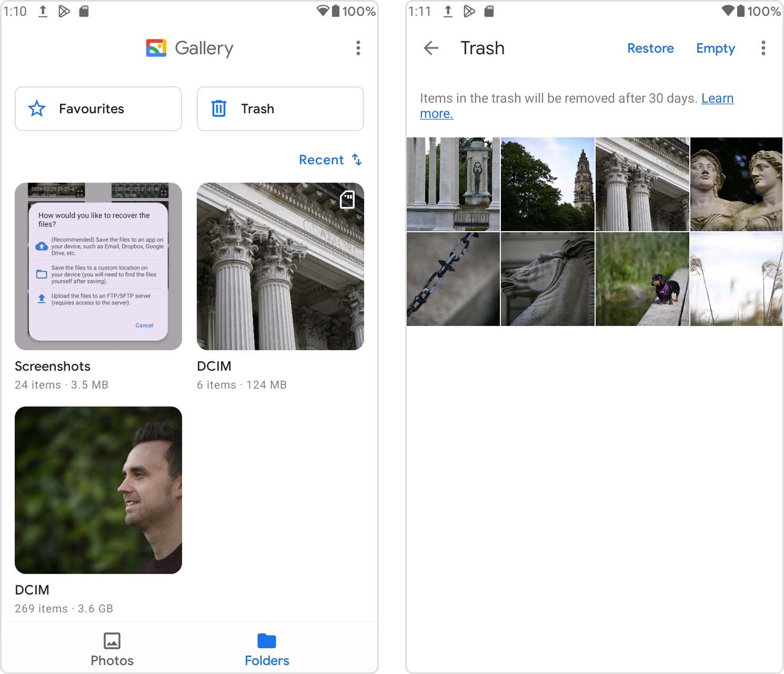Open DCIM folder with columns thumbnail

pyautogui.click(x=280, y=266)
